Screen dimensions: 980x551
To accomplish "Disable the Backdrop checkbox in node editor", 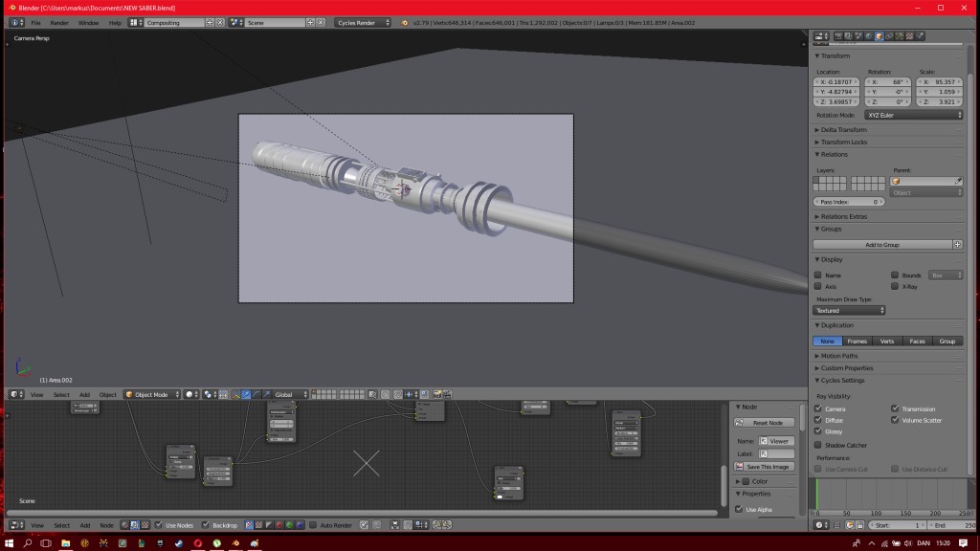I will coord(204,525).
